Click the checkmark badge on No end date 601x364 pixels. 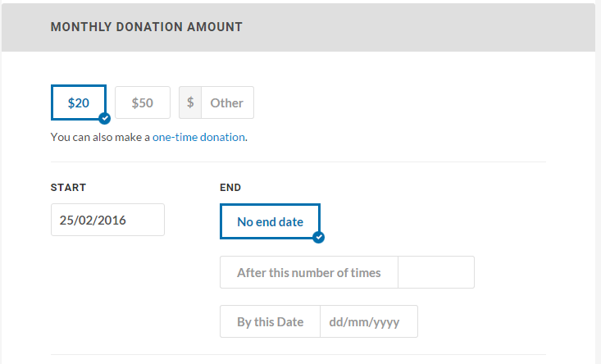(x=319, y=237)
